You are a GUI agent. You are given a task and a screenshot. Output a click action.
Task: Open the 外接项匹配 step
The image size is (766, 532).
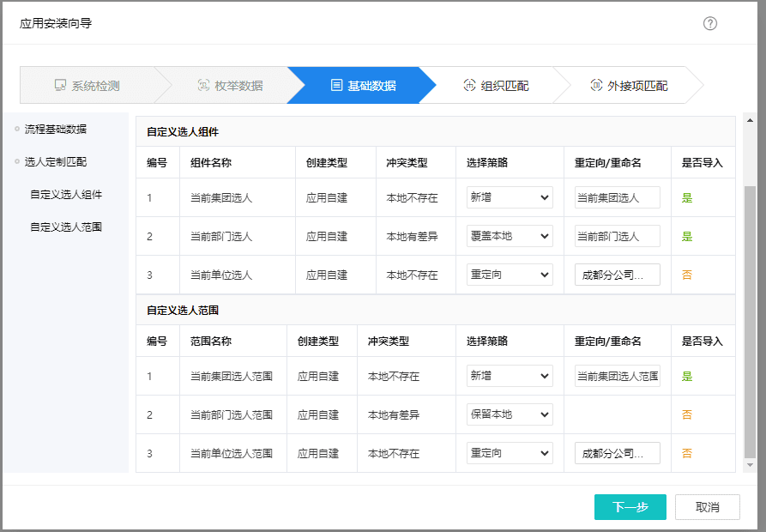[630, 86]
